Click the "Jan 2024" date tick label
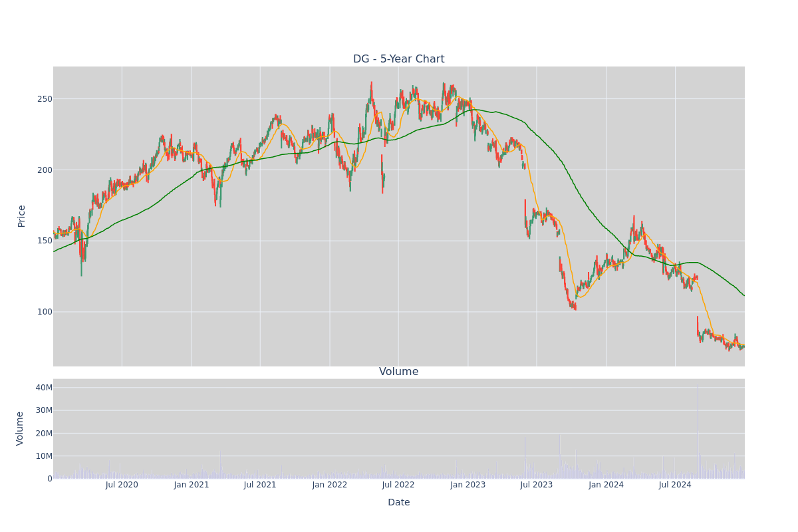 [x=606, y=485]
